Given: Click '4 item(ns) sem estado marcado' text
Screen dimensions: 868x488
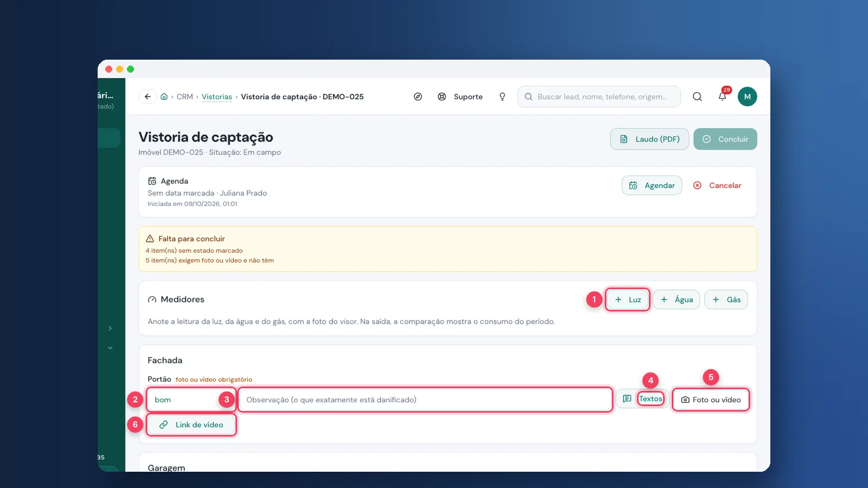Looking at the screenshot, I should (x=194, y=251).
